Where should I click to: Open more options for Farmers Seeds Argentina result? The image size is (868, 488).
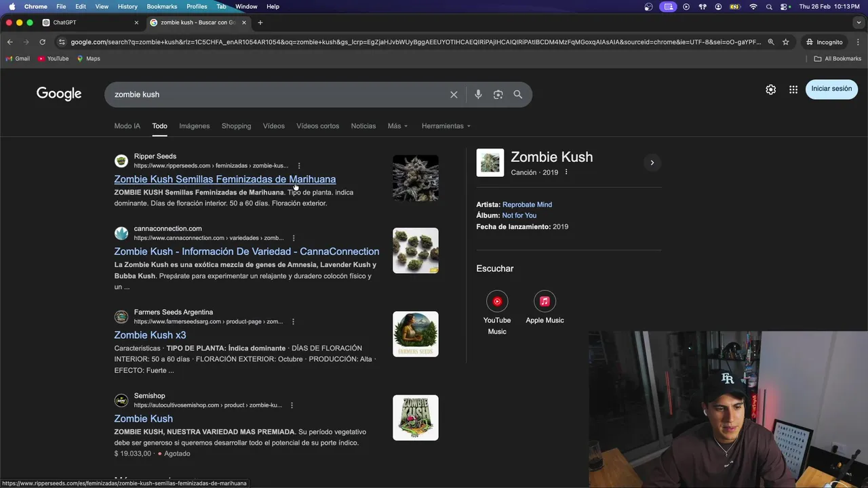[292, 321]
